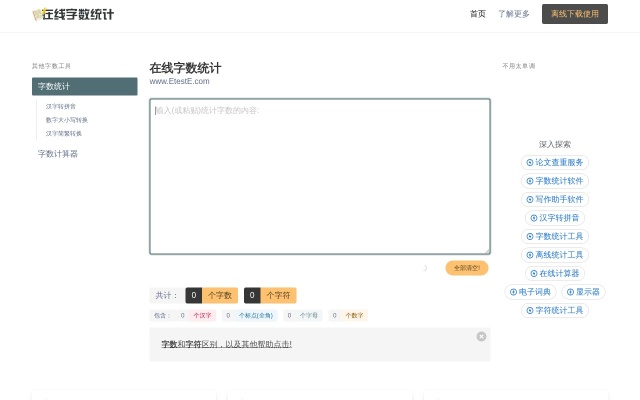
Task: Open the 汉字转拼音 sidebar link
Action: click(x=61, y=106)
